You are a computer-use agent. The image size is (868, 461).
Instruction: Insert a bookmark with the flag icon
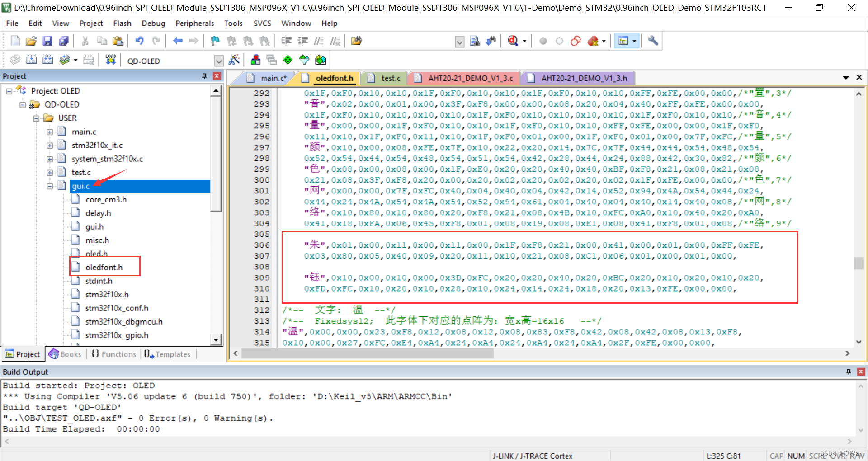(x=215, y=41)
